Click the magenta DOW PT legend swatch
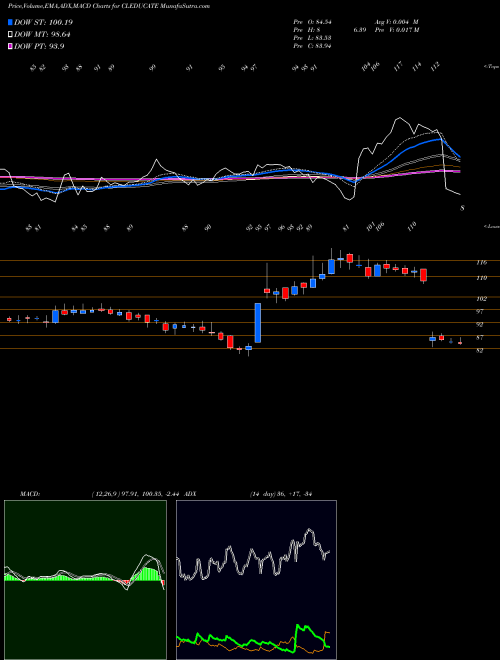Screen dimensions: 500x660 10,46
